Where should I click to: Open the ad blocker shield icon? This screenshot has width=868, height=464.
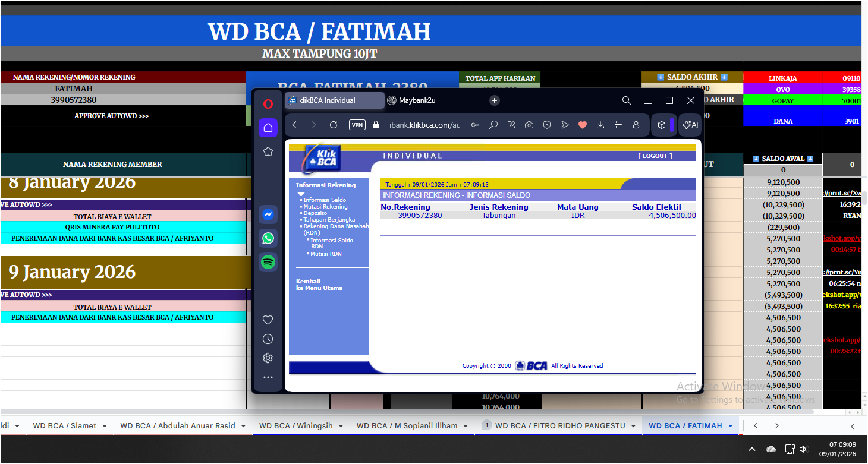click(547, 125)
